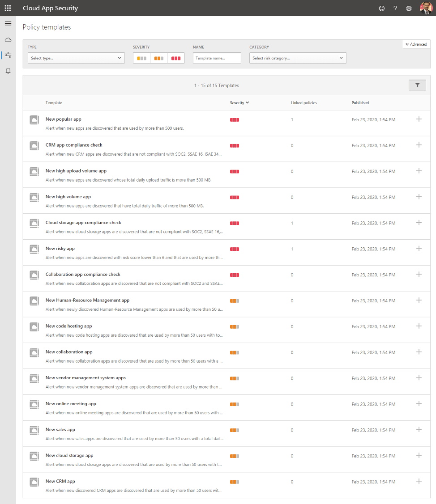This screenshot has height=504, width=436.
Task: Open the Select risk category dropdown
Action: (x=298, y=58)
